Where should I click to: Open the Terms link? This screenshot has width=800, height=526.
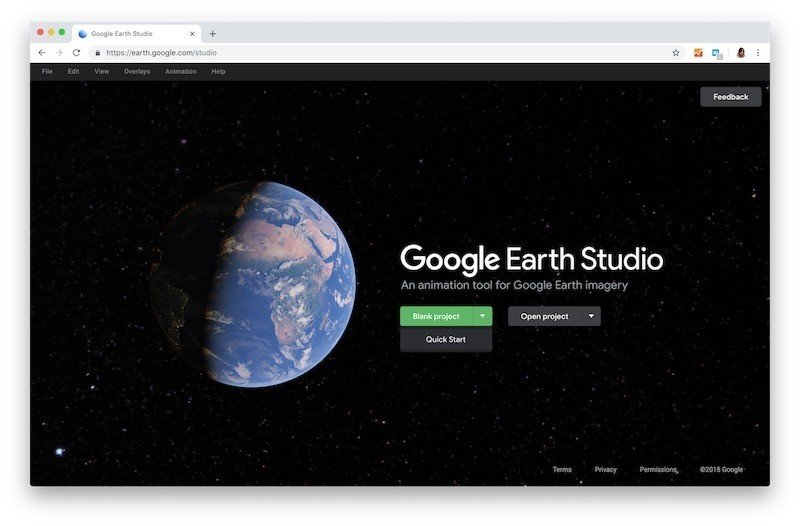pyautogui.click(x=562, y=469)
